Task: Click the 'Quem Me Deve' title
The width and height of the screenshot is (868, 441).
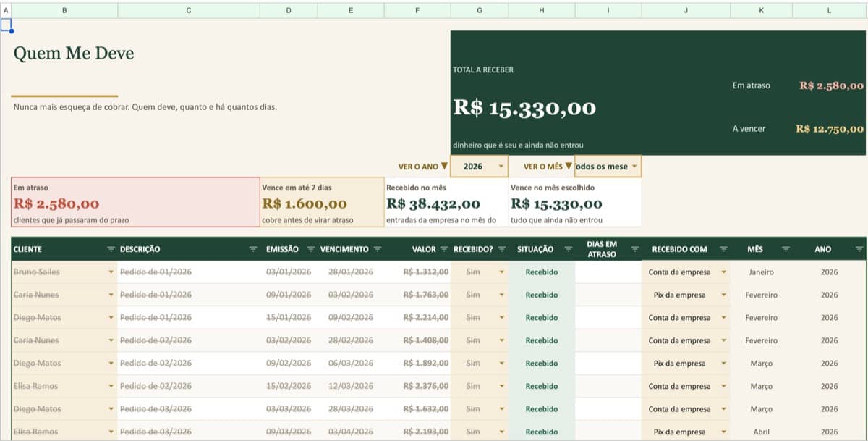Action: [74, 54]
